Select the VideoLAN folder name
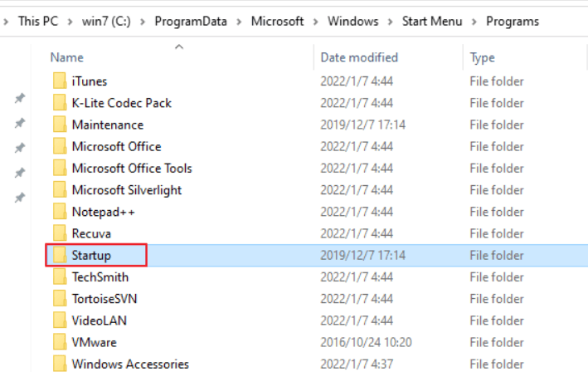This screenshot has width=588, height=372. coord(99,321)
